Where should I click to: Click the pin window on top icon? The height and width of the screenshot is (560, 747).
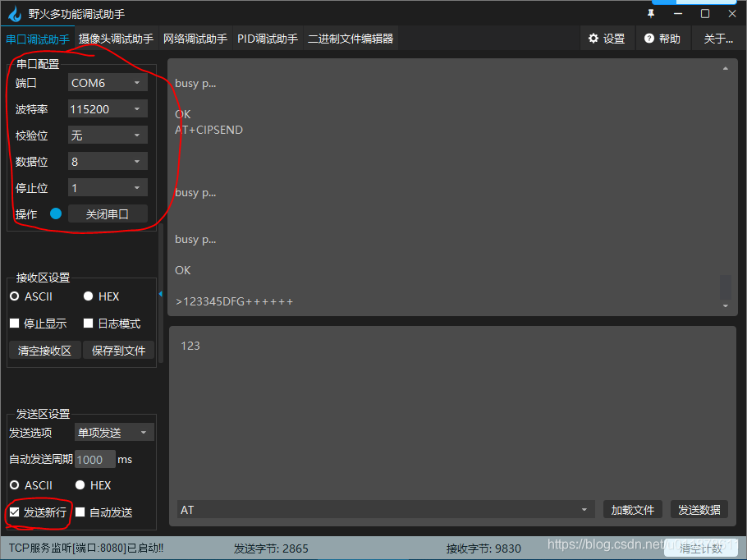(x=651, y=14)
